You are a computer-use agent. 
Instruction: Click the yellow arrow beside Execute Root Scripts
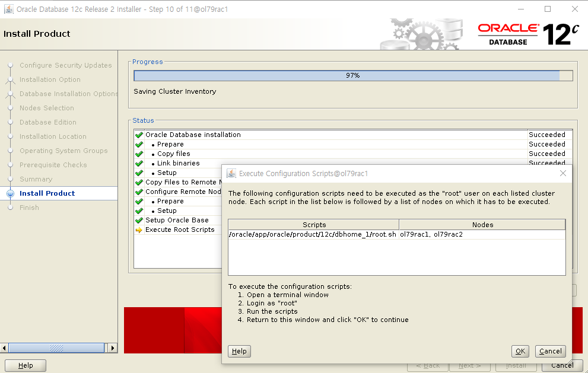[139, 230]
